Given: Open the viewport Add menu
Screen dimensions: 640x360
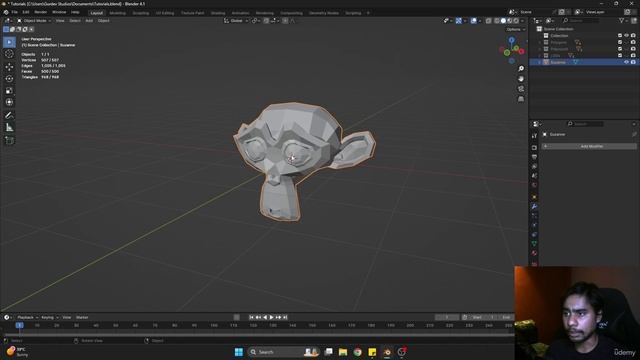Looking at the screenshot, I should 89,21.
